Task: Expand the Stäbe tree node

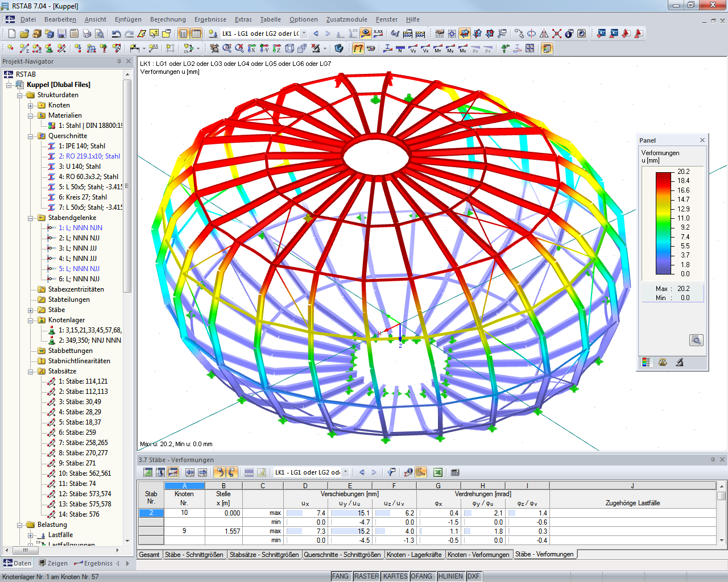Action: click(31, 310)
